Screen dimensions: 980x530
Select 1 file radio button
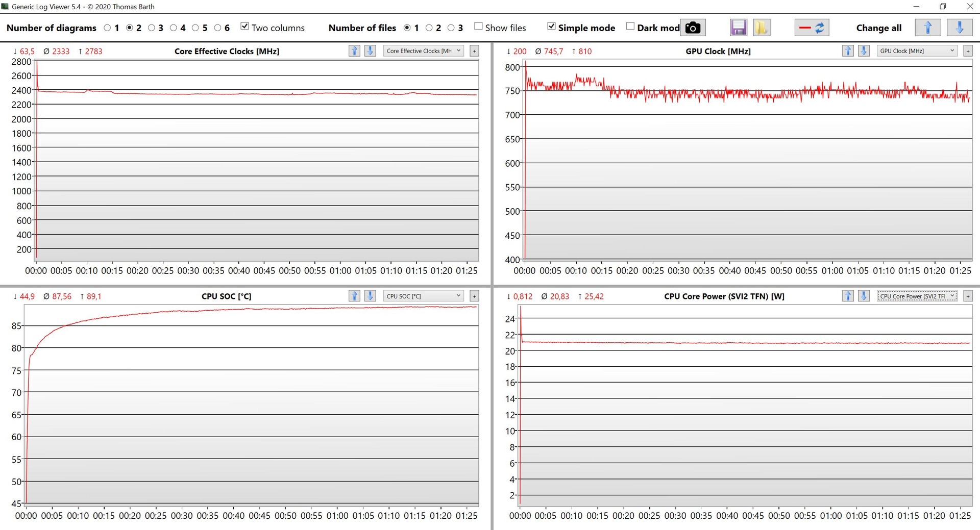click(x=407, y=28)
